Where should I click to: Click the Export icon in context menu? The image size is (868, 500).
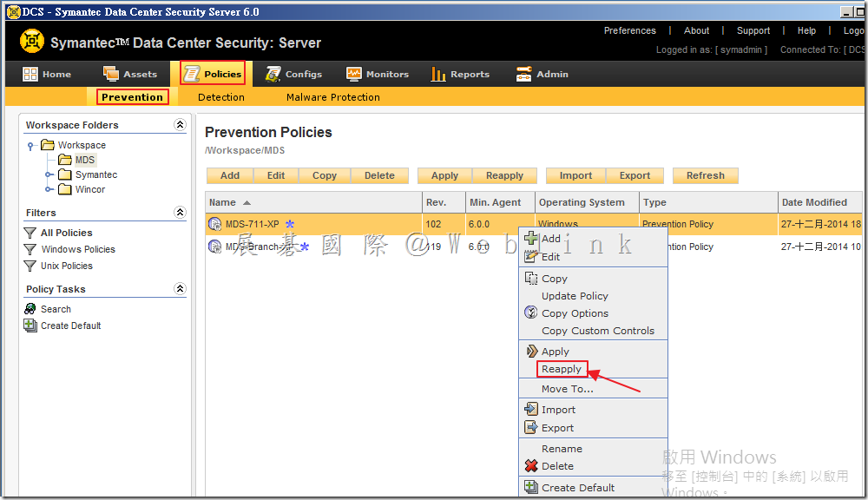tap(531, 427)
